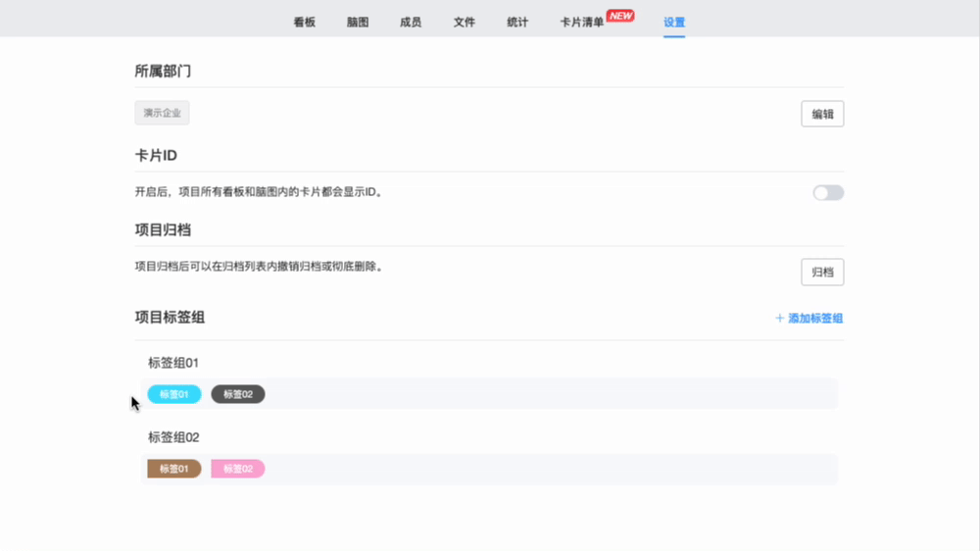This screenshot has width=980, height=551.
Task: Open the 文件 tab
Action: click(x=465, y=23)
